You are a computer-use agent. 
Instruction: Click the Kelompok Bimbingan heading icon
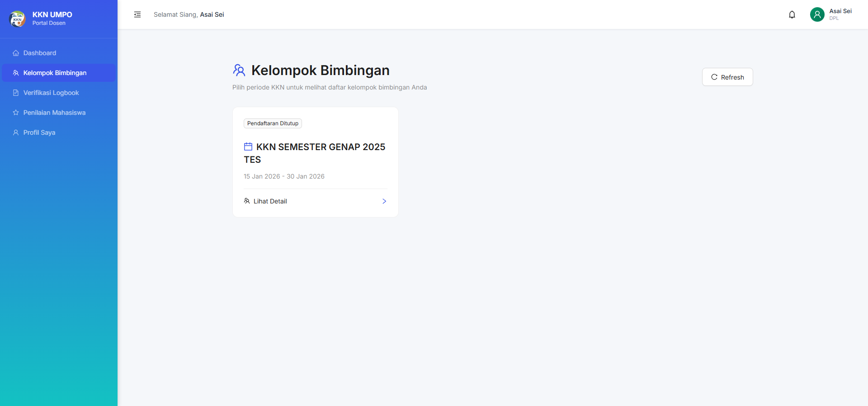click(239, 70)
